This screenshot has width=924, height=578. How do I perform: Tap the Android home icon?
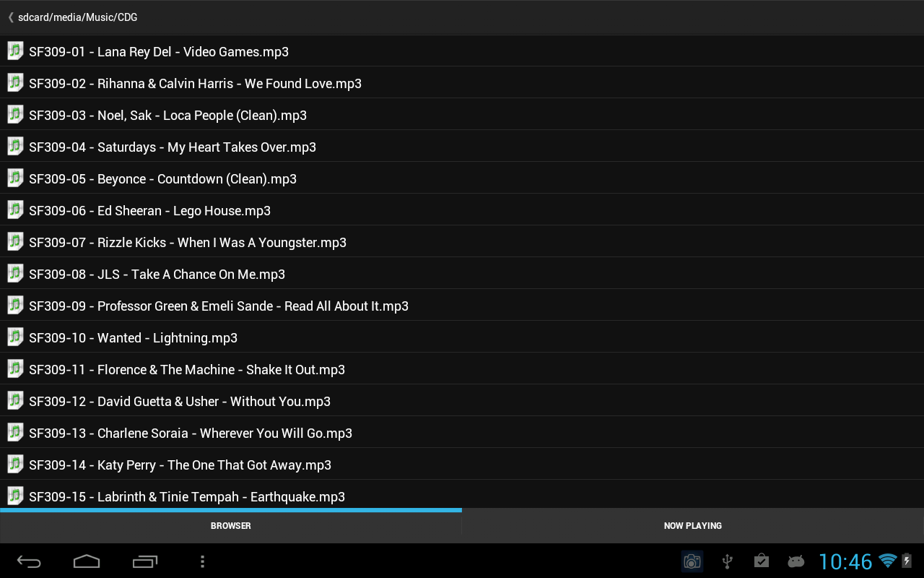pos(87,561)
